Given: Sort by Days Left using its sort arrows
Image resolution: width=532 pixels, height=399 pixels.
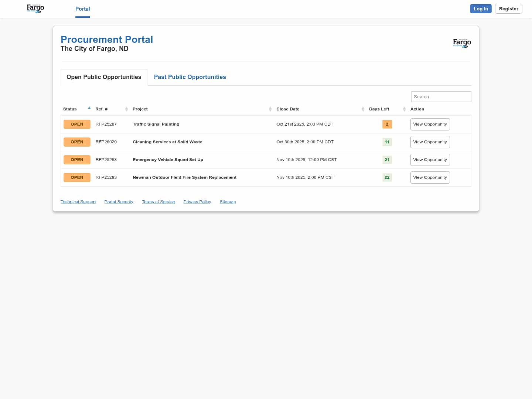Looking at the screenshot, I should tap(404, 109).
